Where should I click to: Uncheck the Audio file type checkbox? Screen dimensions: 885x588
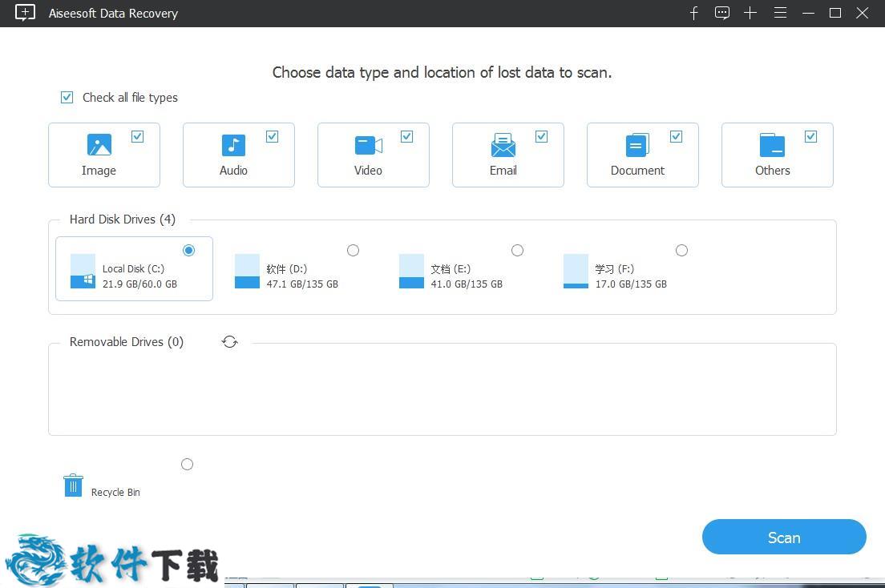click(x=272, y=136)
